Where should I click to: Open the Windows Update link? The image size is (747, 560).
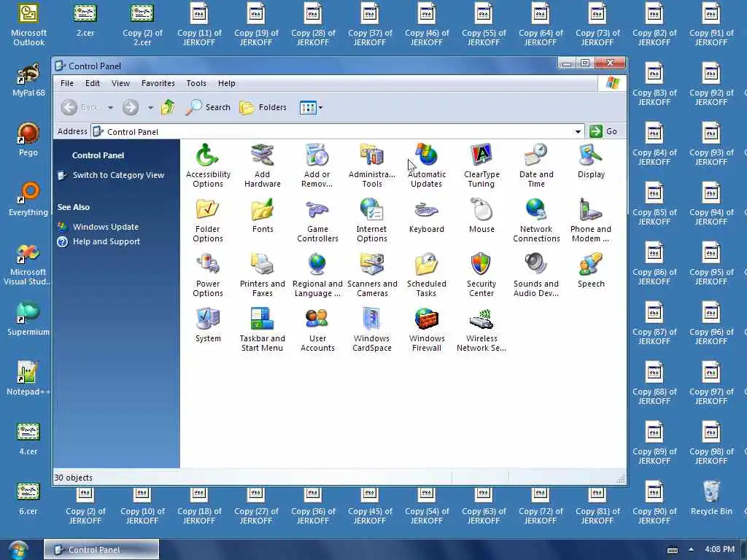(x=106, y=227)
